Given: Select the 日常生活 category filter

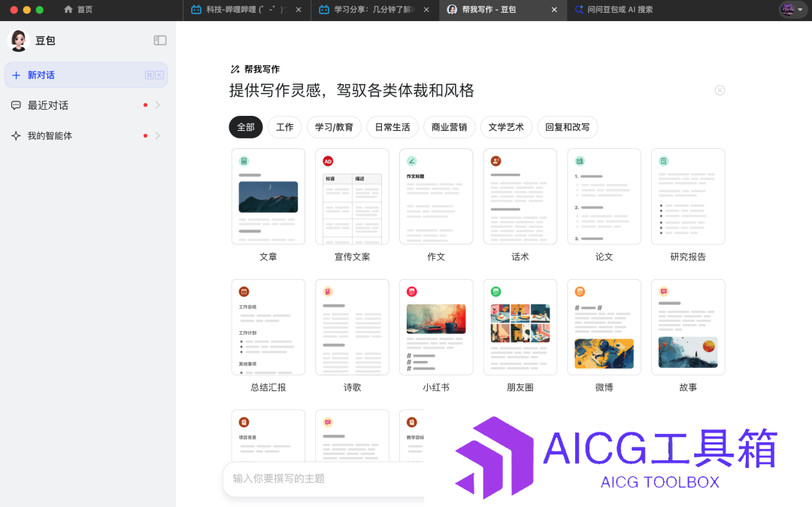Looking at the screenshot, I should pyautogui.click(x=392, y=127).
